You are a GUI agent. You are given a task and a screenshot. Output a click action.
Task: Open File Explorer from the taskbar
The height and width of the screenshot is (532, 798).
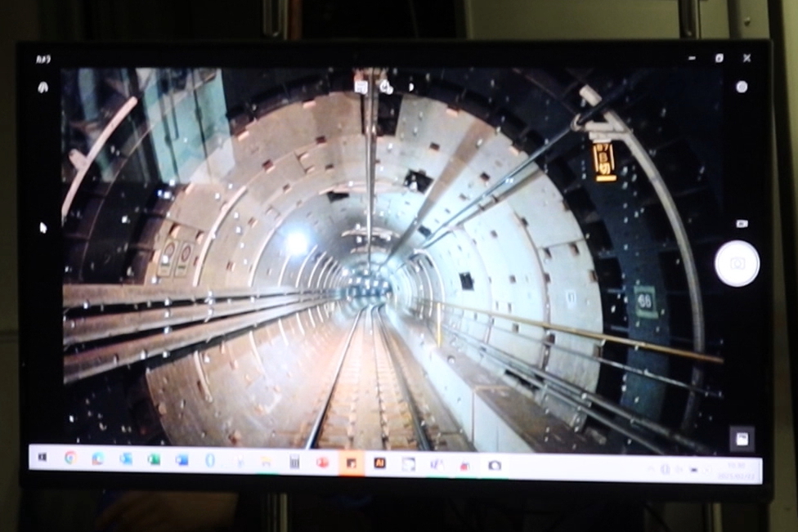tap(266, 461)
